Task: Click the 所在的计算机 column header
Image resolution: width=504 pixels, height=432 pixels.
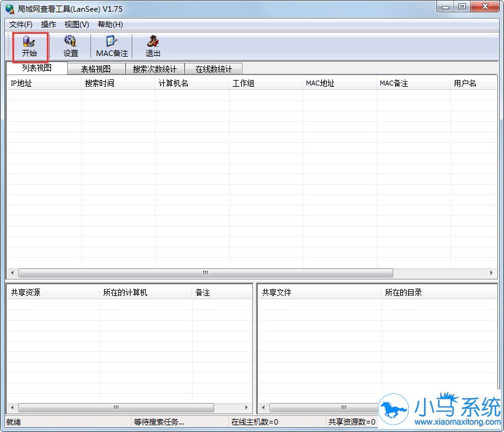Action: (146, 292)
